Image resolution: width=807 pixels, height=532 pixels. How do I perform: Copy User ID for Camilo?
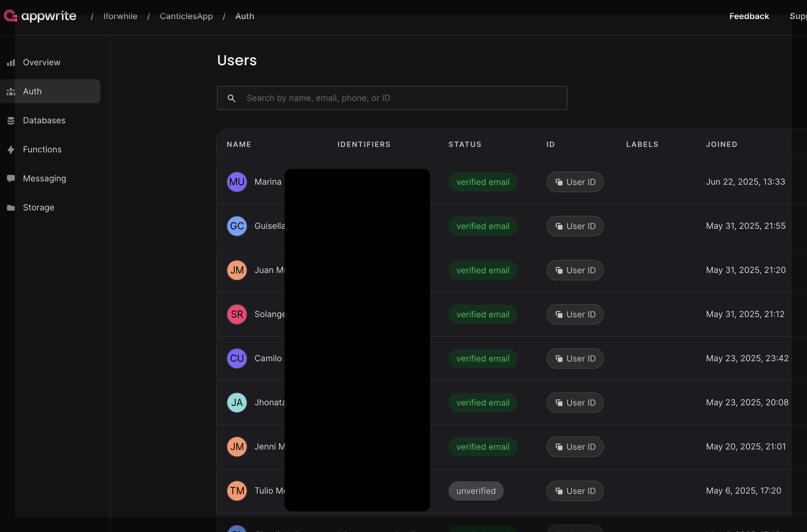pyautogui.click(x=575, y=358)
